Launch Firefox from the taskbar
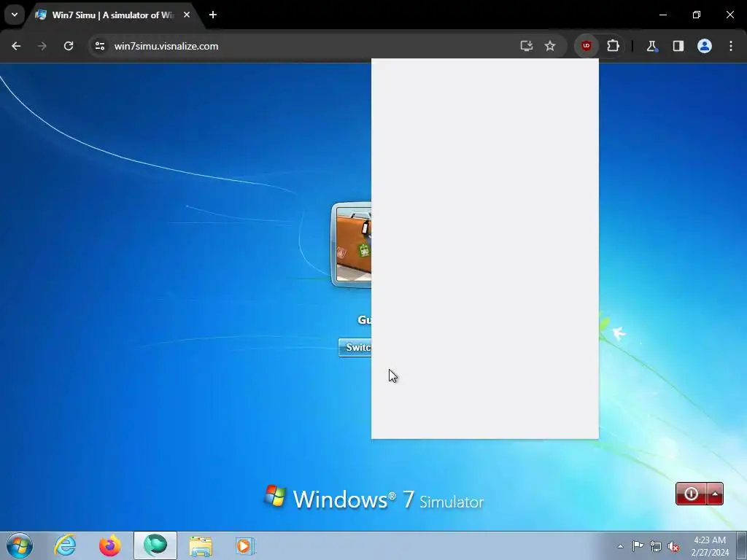Image resolution: width=747 pixels, height=560 pixels. pyautogui.click(x=110, y=545)
